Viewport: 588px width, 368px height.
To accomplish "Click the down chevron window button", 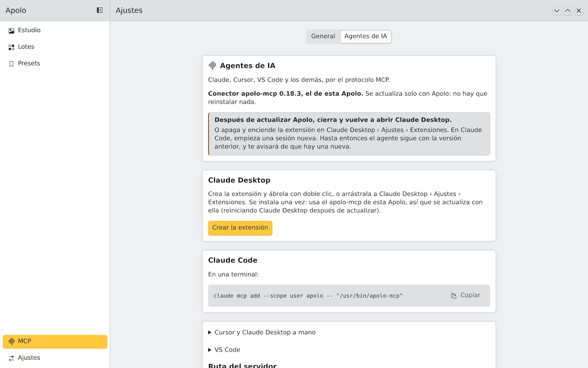I will tap(557, 11).
